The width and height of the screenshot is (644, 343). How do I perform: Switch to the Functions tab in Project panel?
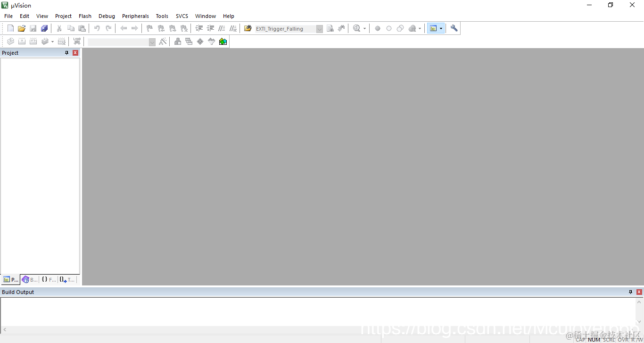click(49, 279)
